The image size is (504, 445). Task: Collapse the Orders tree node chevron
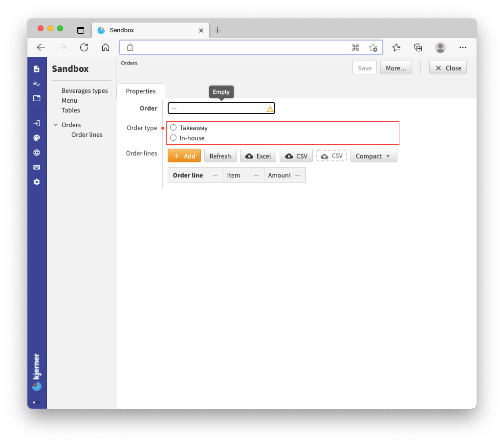click(x=56, y=125)
